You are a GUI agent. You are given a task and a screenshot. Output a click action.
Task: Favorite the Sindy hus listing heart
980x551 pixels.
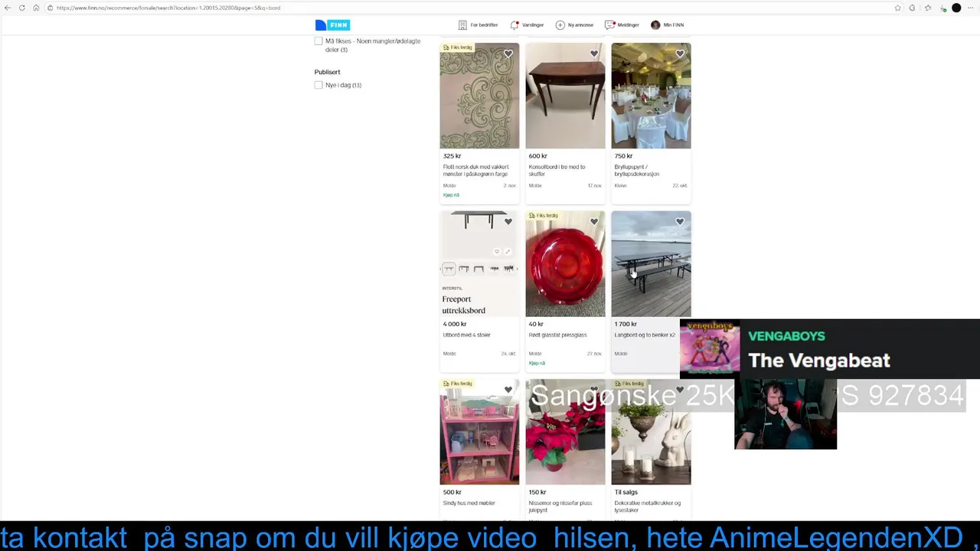(x=508, y=390)
